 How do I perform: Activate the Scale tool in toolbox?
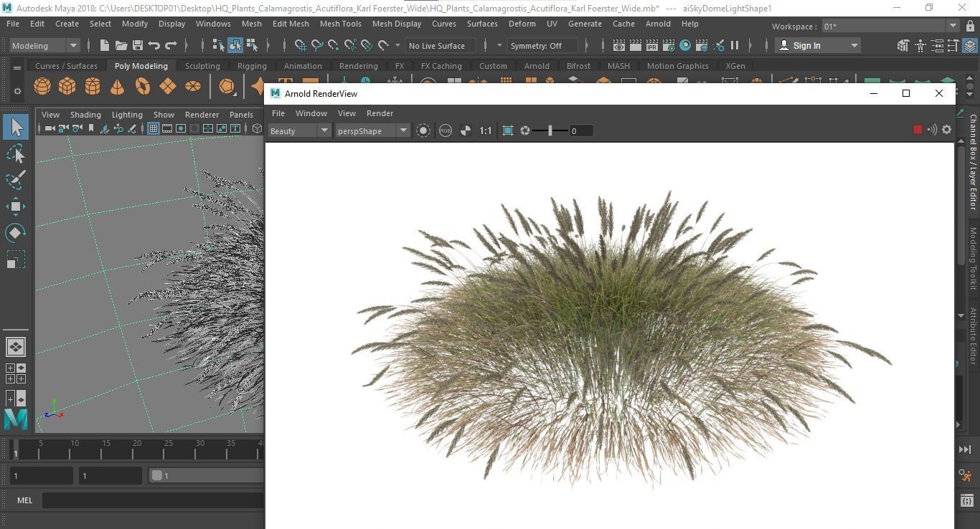[16, 259]
